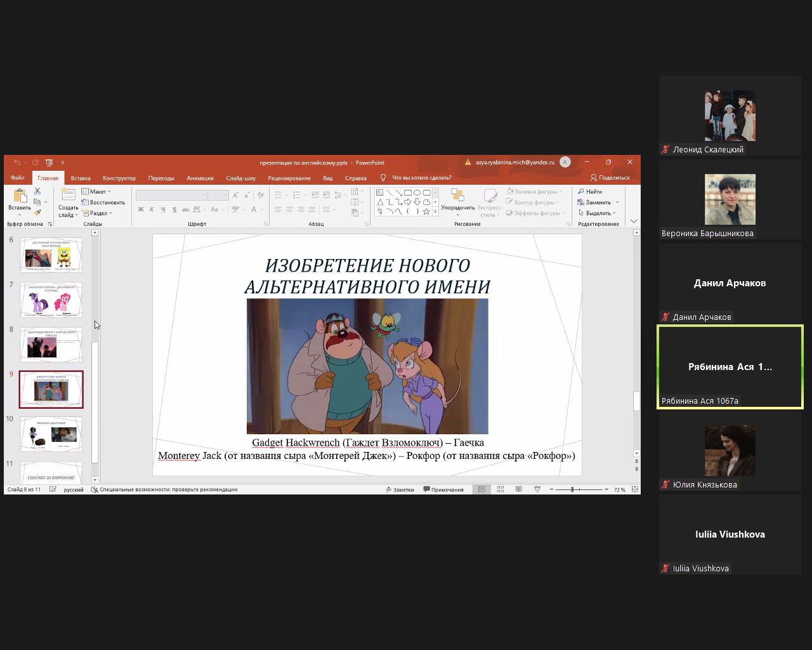Click the Normal view icon in status bar

coord(482,489)
